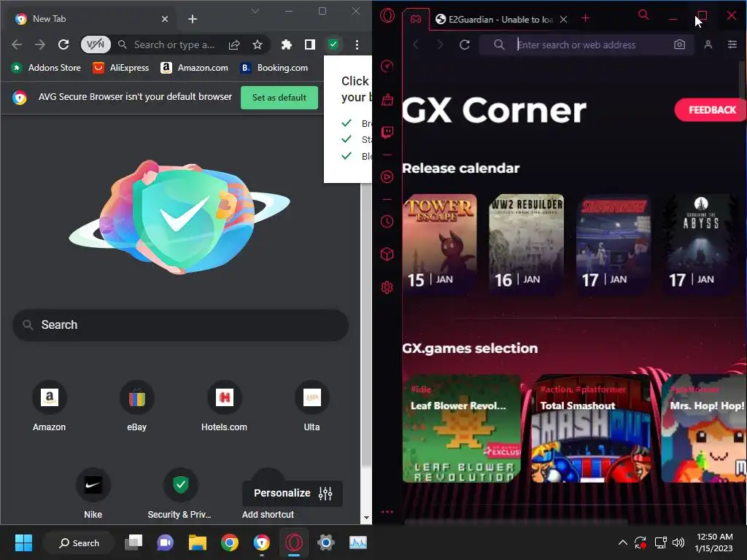Open a new tab with the plus in AVG browser

[193, 19]
